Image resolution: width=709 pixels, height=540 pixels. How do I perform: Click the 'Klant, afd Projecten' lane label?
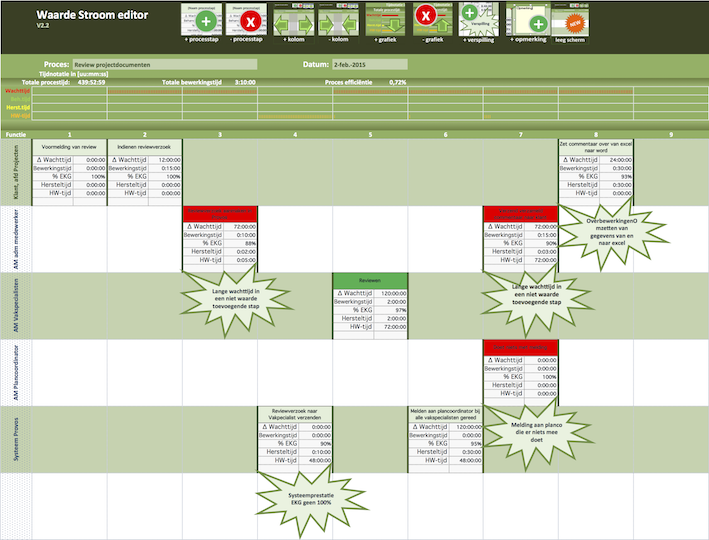[16, 172]
